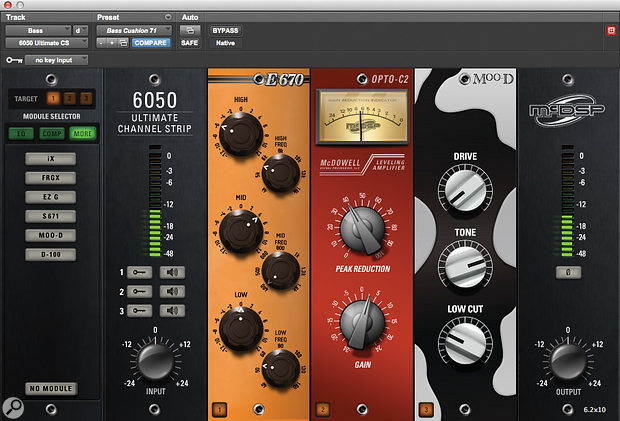Click the INPUT gain knob
Viewport: 620px width, 421px height.
(155, 362)
